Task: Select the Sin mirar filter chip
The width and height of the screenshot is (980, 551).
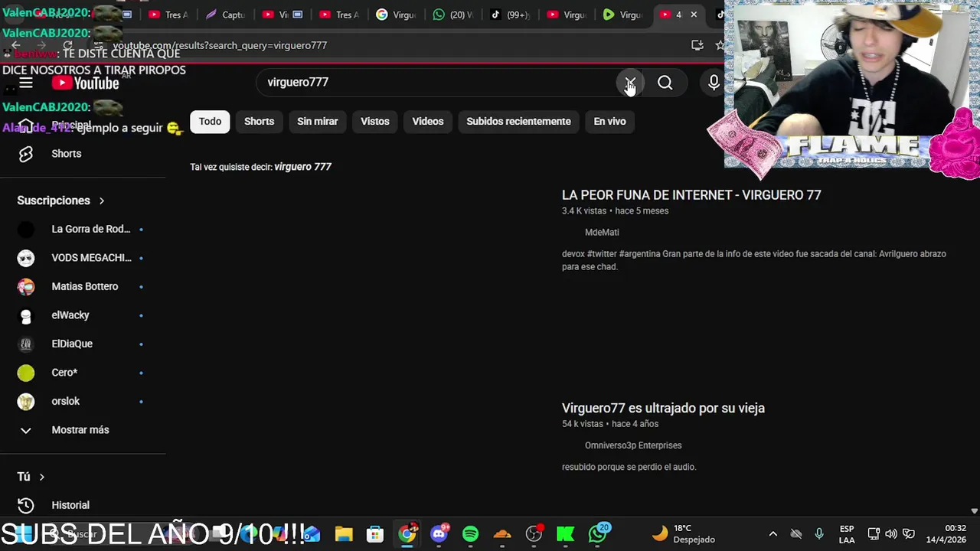Action: pos(318,122)
